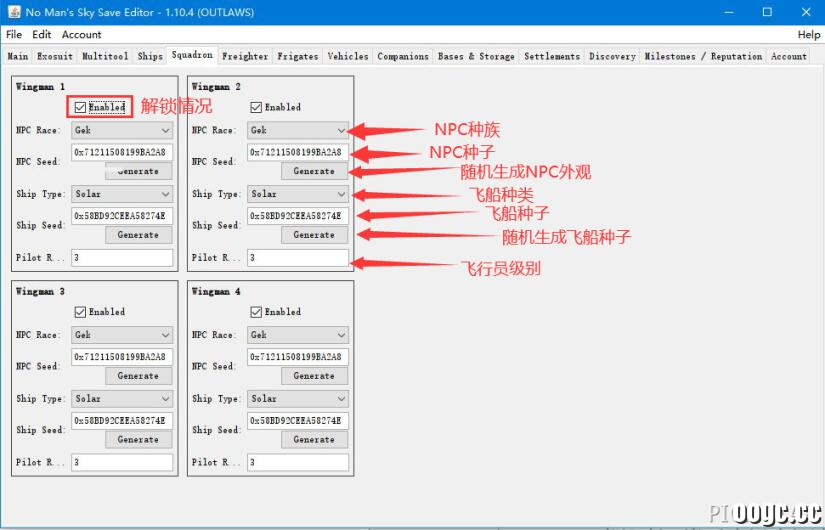Open the Bases & Storage tab
The width and height of the screenshot is (825, 530).
(x=476, y=56)
